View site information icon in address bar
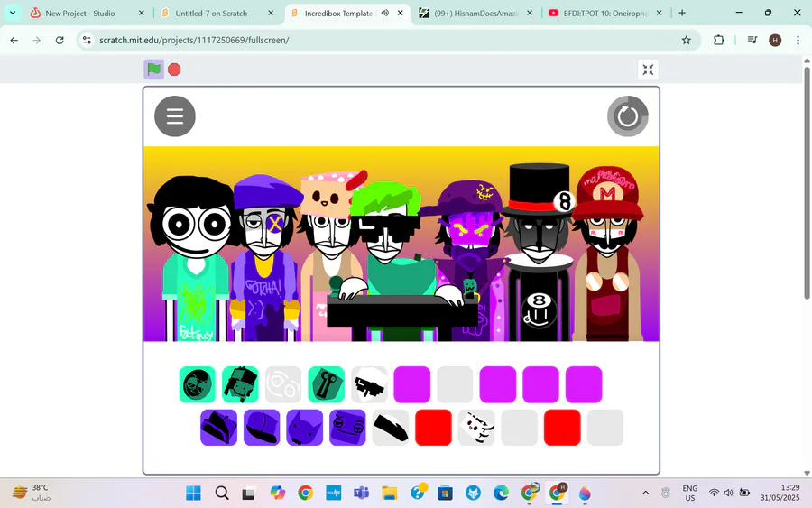 click(87, 40)
